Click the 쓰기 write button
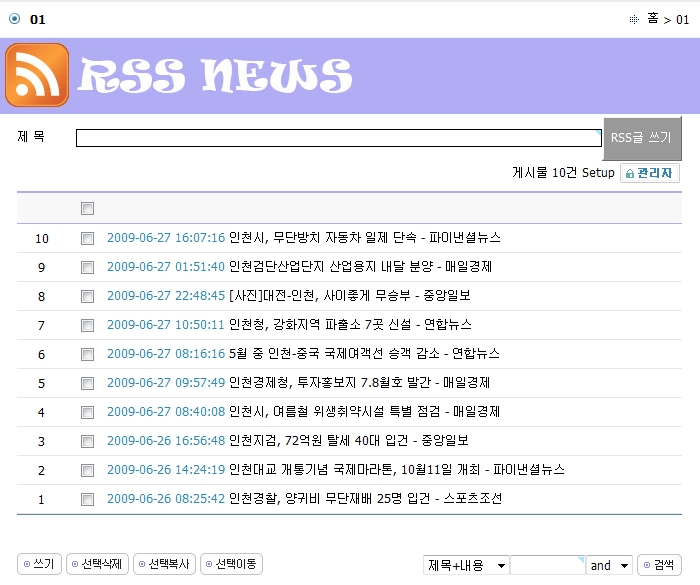Screen dimensions: 700x585 tap(39, 564)
